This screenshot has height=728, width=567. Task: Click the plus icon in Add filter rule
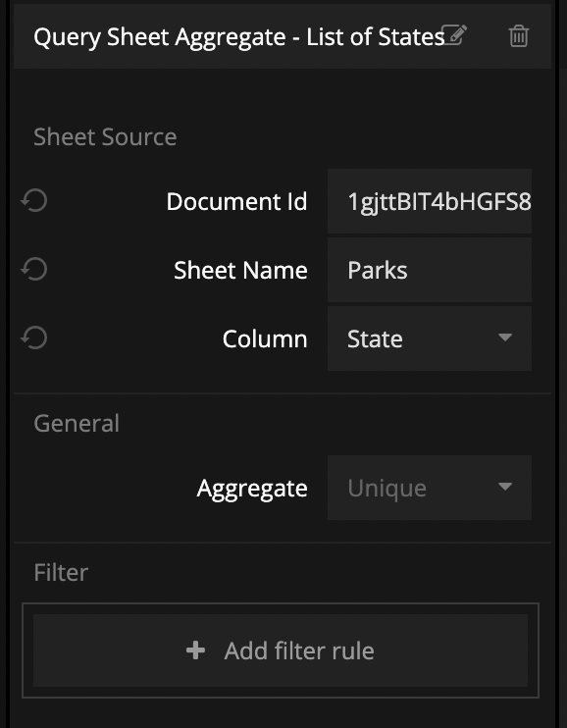tap(195, 650)
